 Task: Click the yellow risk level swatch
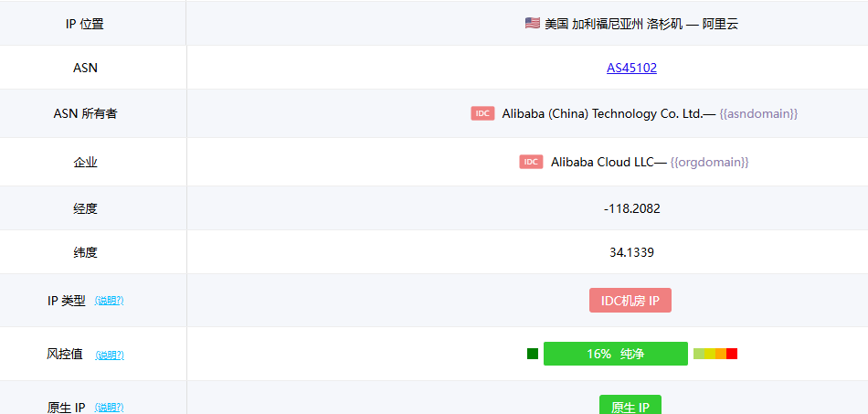[710, 354]
